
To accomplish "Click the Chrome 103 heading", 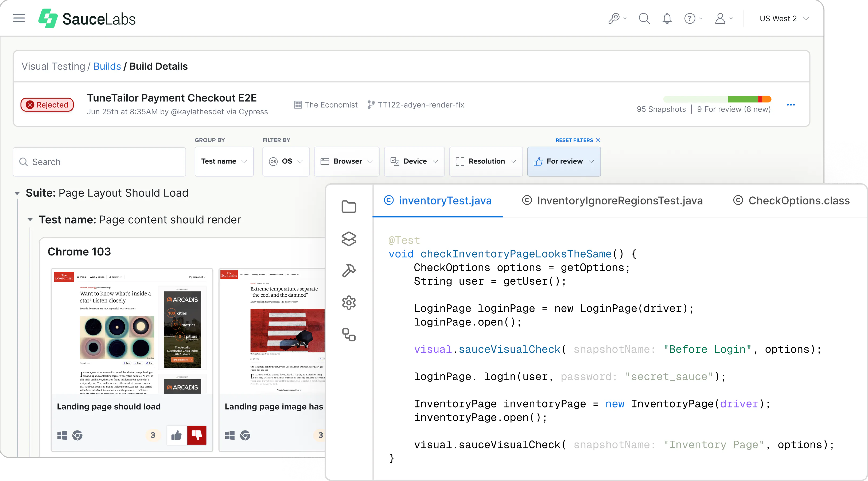I will (x=79, y=251).
